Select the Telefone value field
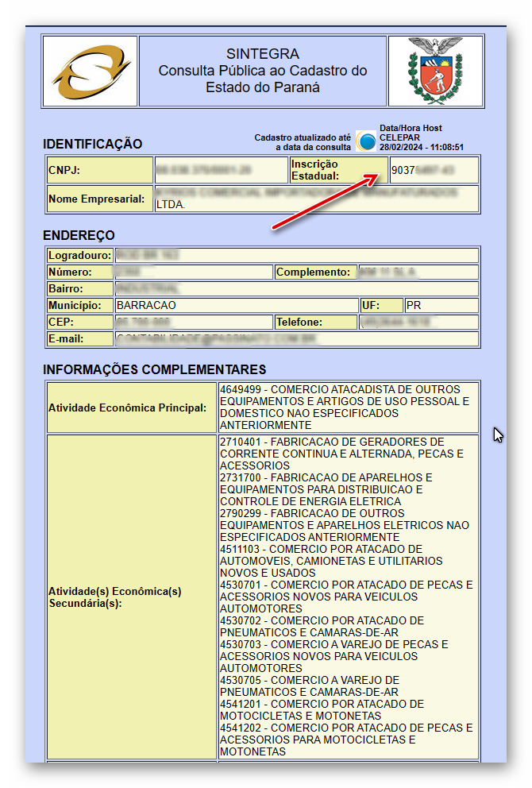Image resolution: width=532 pixels, height=788 pixels. 418,323
